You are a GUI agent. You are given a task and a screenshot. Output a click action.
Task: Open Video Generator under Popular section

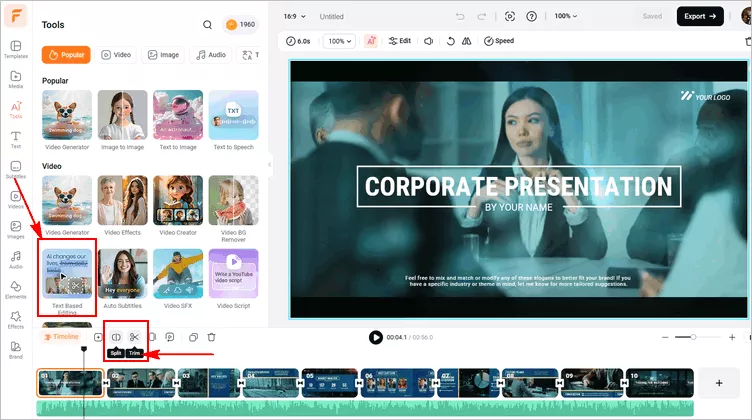[x=67, y=120]
